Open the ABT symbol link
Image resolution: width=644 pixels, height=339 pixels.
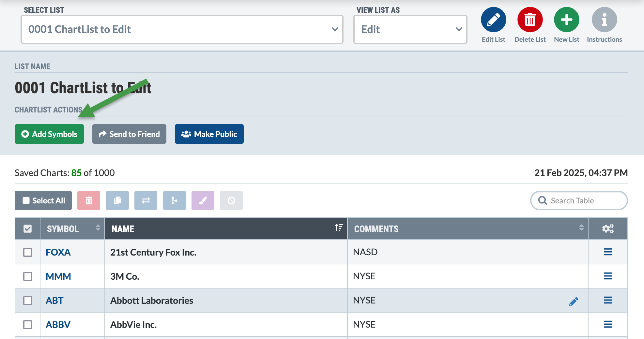pyautogui.click(x=54, y=301)
